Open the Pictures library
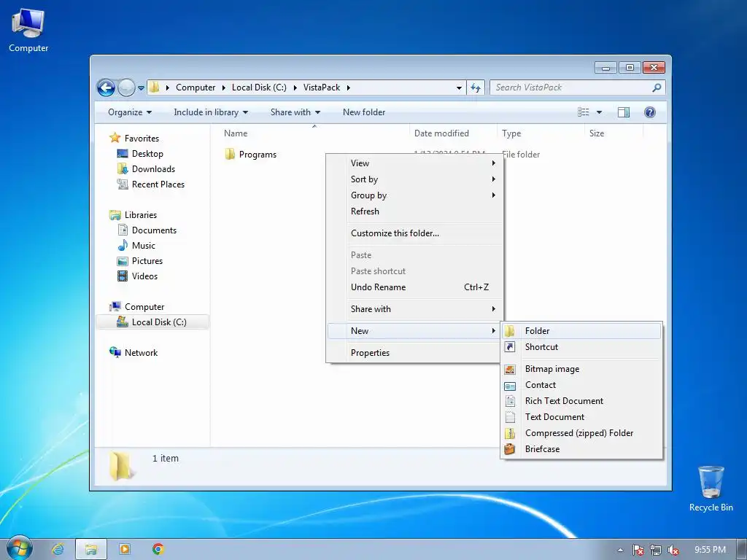The width and height of the screenshot is (747, 560). [x=147, y=261]
